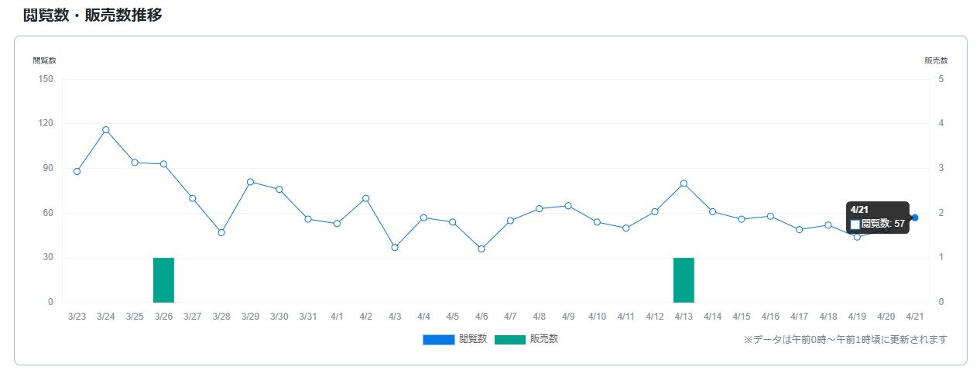Click the green sales bar at 3/26

pos(163,279)
